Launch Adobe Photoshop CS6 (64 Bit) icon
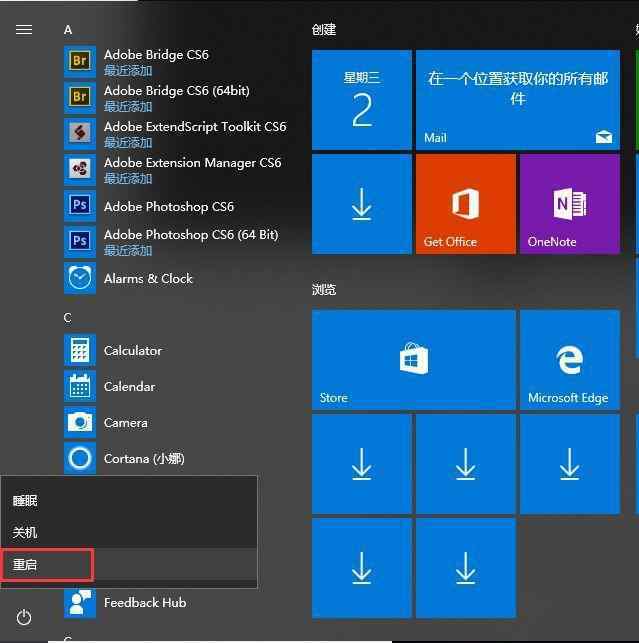Screen dimensions: 639x643 point(80,242)
